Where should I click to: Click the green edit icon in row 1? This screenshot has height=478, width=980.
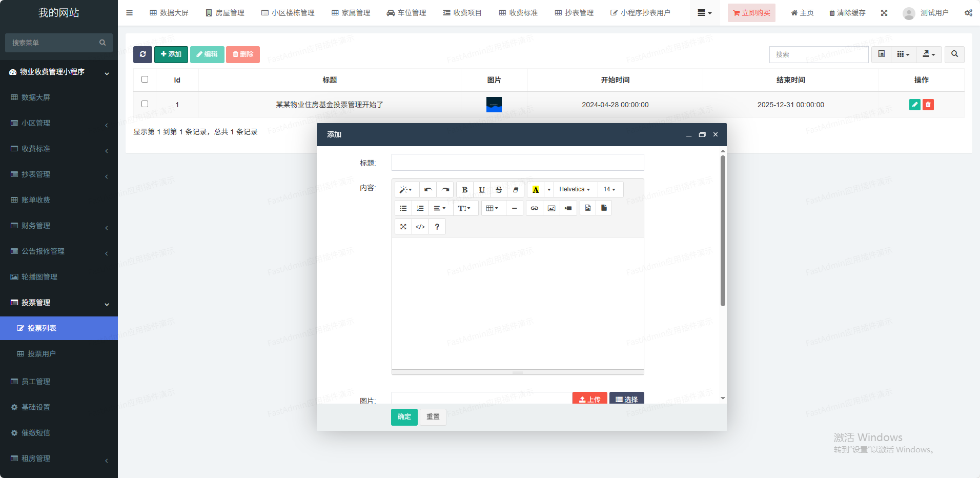[914, 105]
